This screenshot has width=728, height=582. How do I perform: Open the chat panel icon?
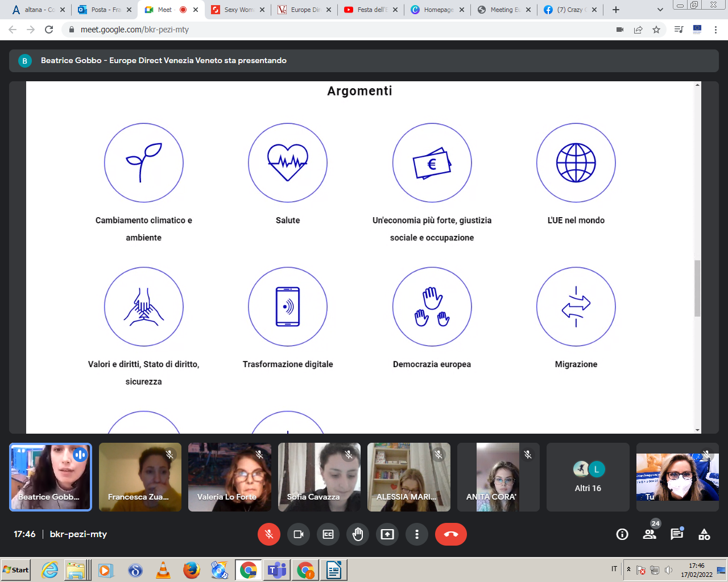pos(677,534)
